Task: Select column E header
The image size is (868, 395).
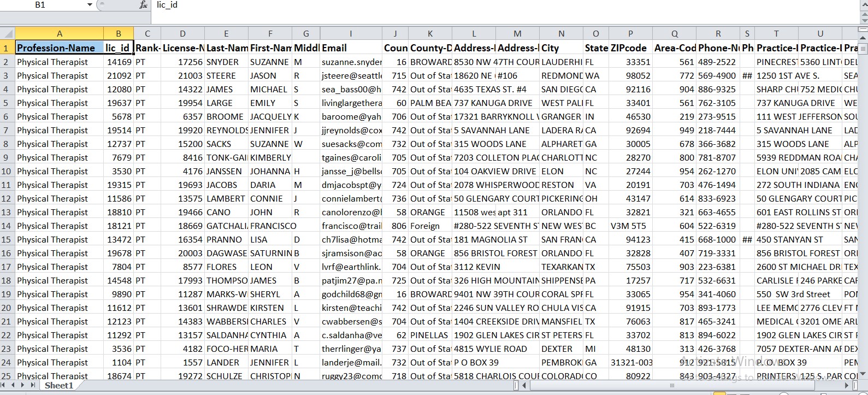Action: [226, 33]
